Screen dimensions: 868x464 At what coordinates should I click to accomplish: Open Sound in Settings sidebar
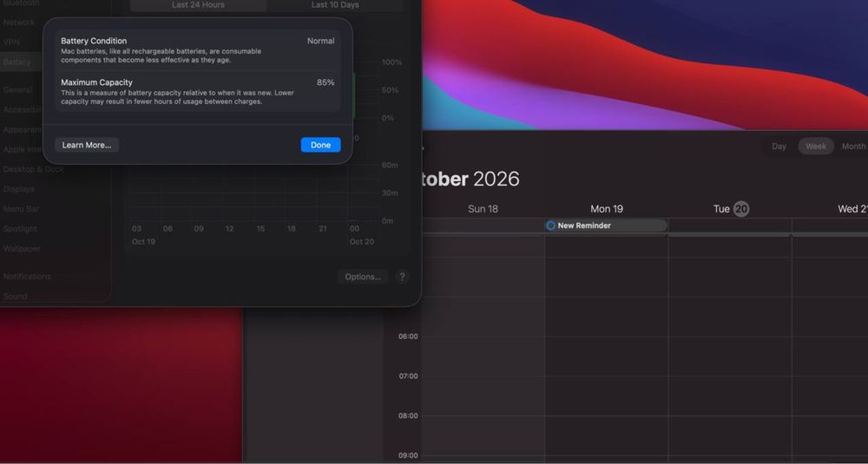tap(15, 297)
